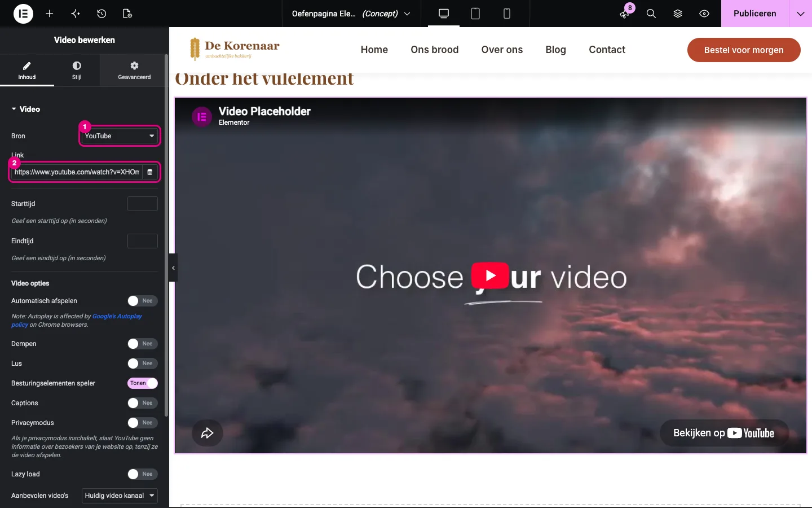Open the What's New notifications icon

click(625, 14)
